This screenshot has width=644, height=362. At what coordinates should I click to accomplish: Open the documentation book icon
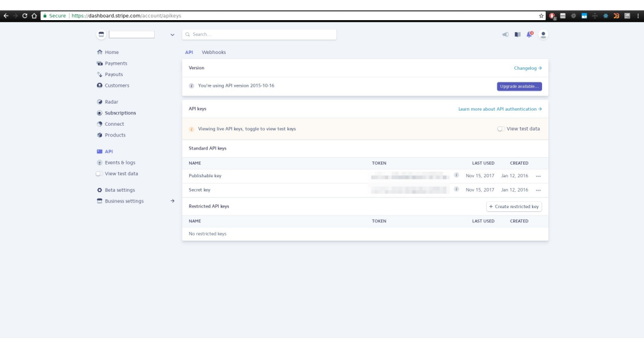[x=517, y=35]
